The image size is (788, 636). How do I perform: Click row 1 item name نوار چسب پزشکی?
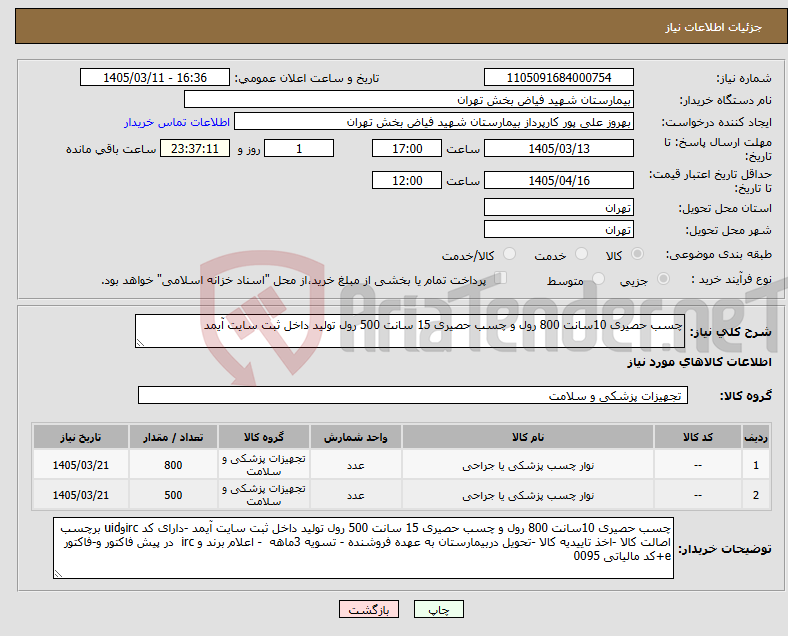(528, 466)
